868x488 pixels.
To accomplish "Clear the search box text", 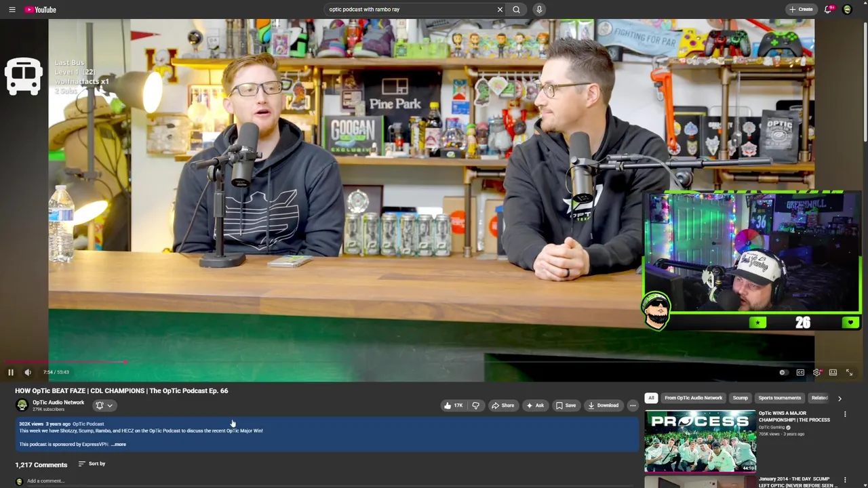I will pos(500,9).
